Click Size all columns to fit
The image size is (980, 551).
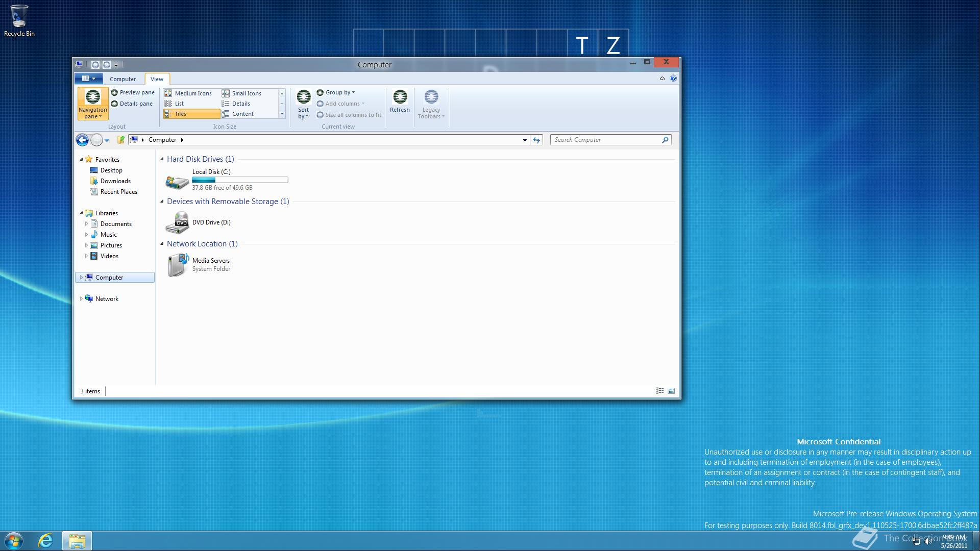pos(349,115)
